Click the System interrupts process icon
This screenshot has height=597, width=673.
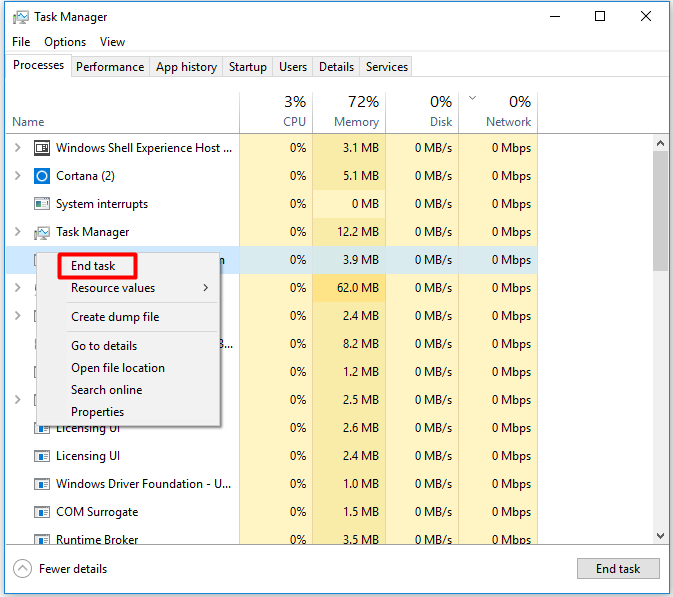(42, 204)
